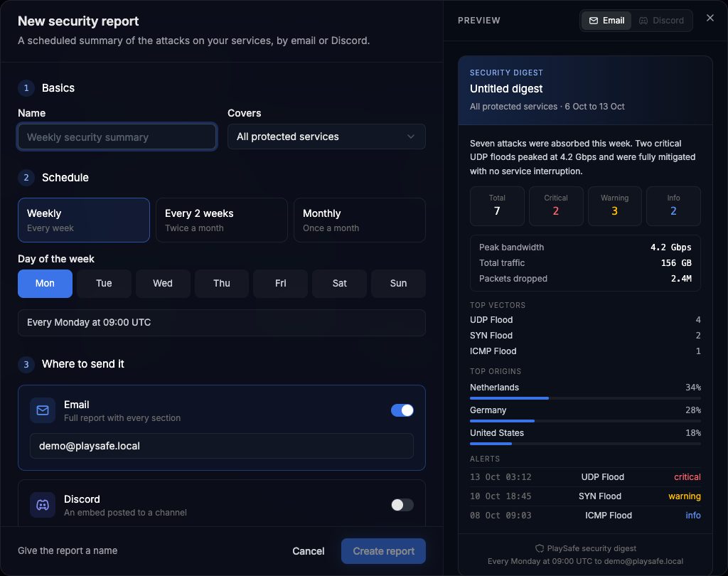Switch preview to Discord tab
Screen dimensions: 728x576
tap(661, 21)
